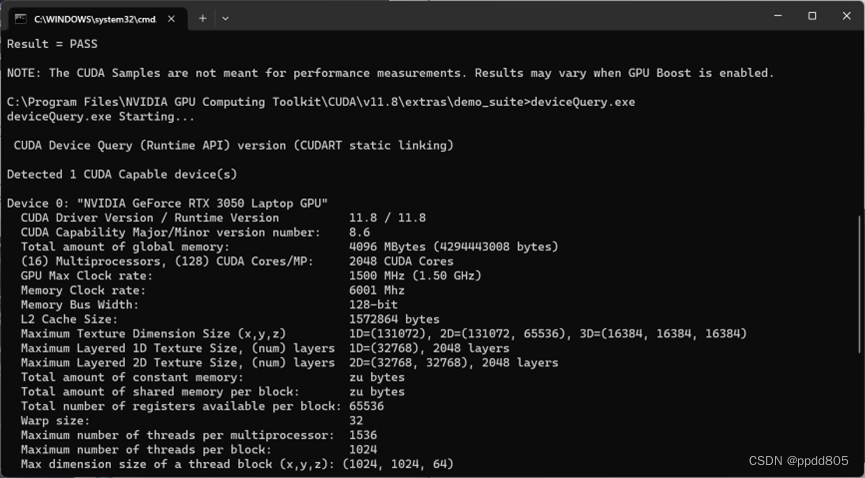Image resolution: width=865 pixels, height=478 pixels.
Task: Click the 'Warp size:' label
Action: click(55, 421)
